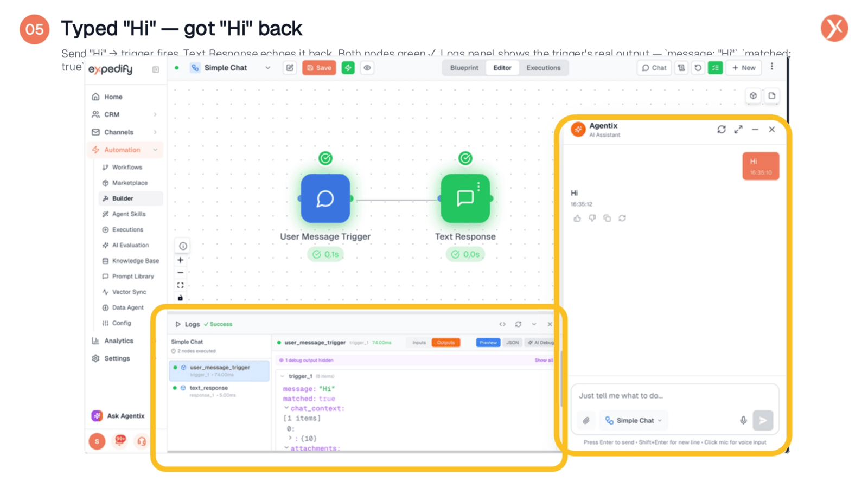Click the Save button
This screenshot has height=488, width=868.
[x=319, y=68]
